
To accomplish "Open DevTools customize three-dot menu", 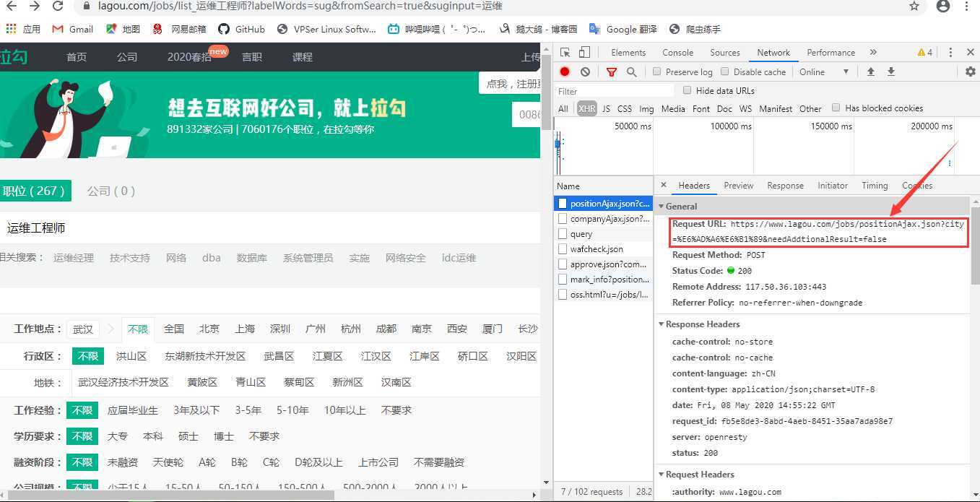I will 950,53.
